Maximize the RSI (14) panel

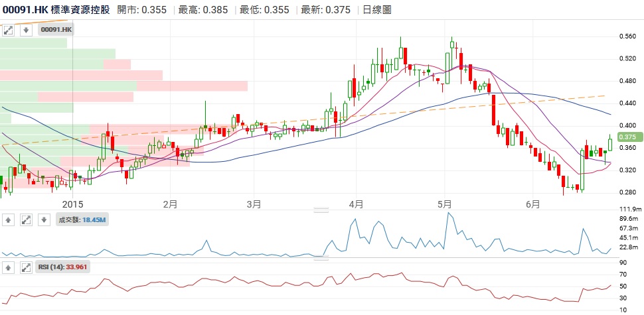(x=27, y=267)
